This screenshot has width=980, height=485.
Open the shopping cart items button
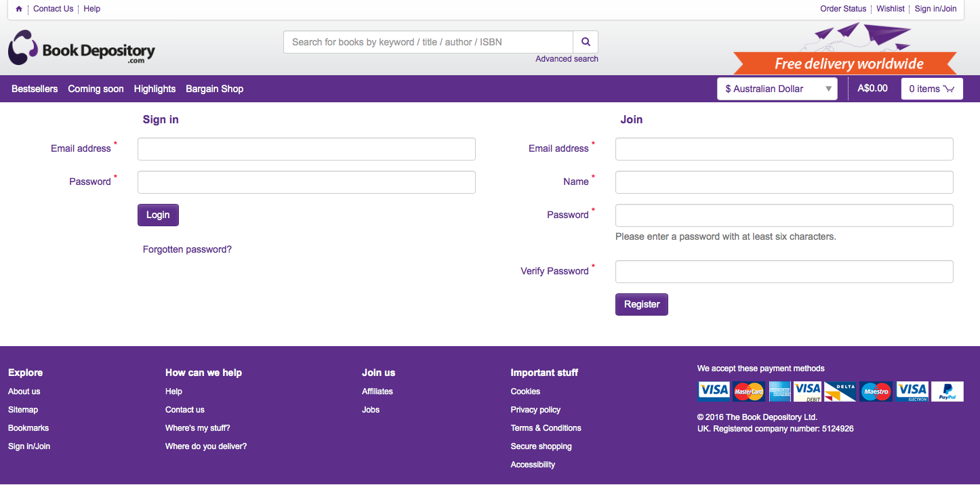tap(931, 89)
